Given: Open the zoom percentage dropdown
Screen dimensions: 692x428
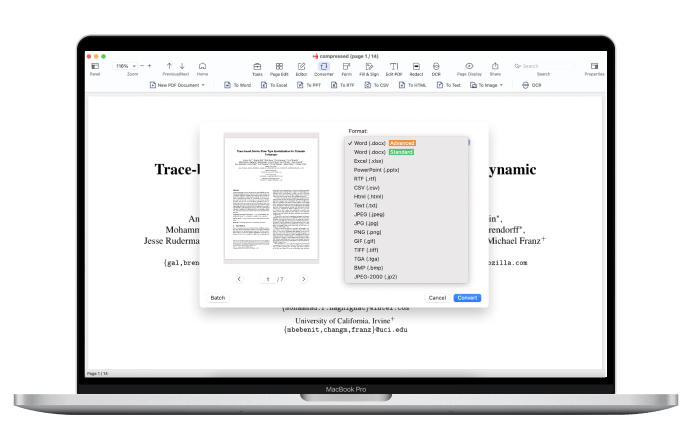Looking at the screenshot, I should pyautogui.click(x=124, y=65).
